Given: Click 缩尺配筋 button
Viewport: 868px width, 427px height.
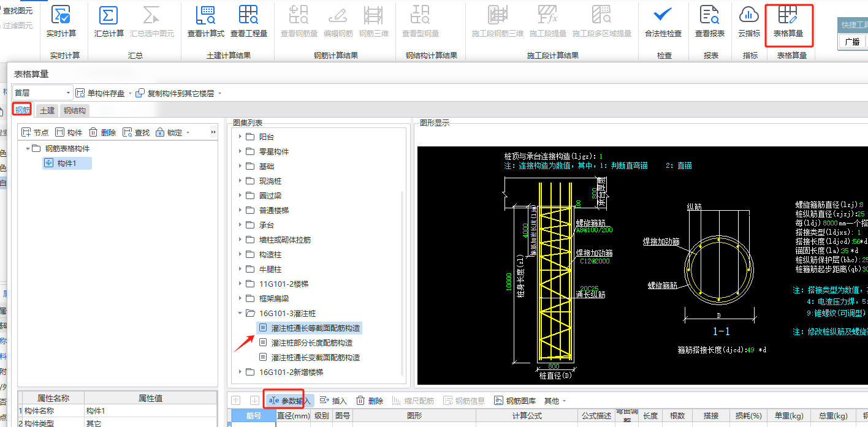Looking at the screenshot, I should (x=413, y=401).
